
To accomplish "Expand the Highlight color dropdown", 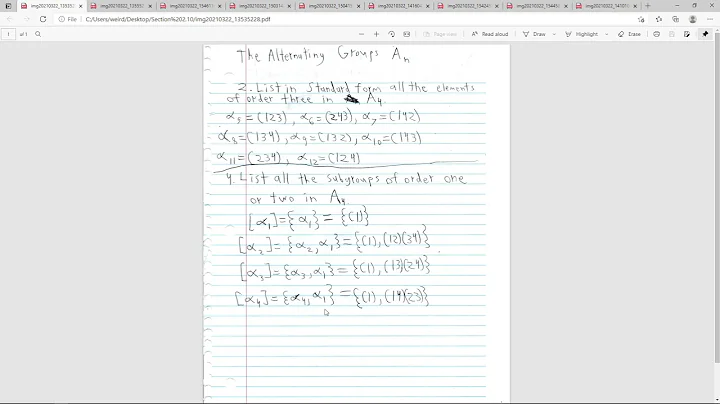I will 607,34.
